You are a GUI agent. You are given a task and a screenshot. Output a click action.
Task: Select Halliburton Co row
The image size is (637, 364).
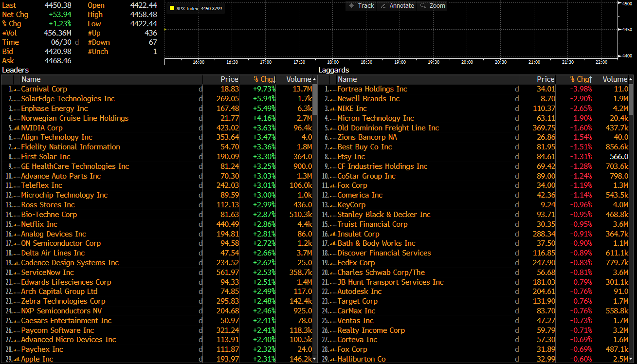click(361, 359)
